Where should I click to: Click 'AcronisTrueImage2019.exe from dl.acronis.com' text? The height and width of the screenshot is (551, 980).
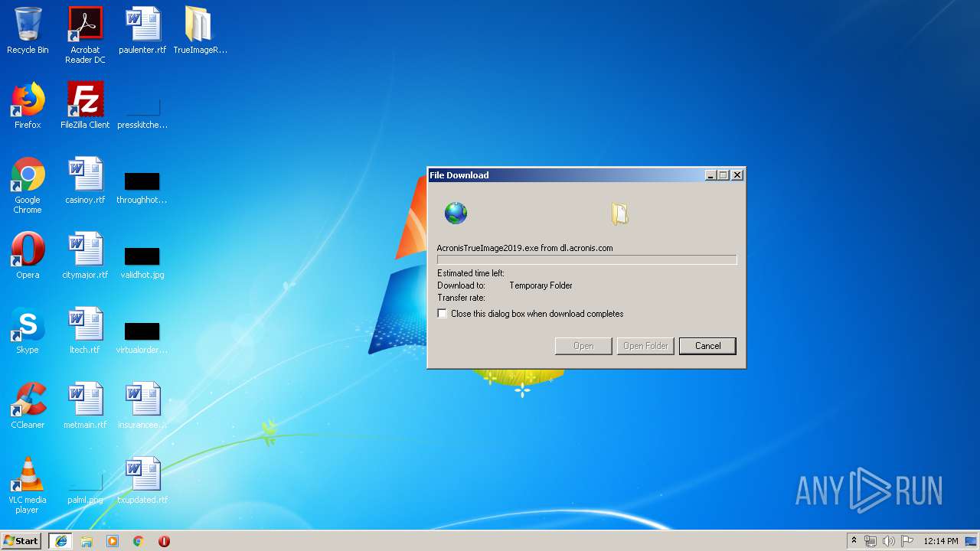point(524,248)
